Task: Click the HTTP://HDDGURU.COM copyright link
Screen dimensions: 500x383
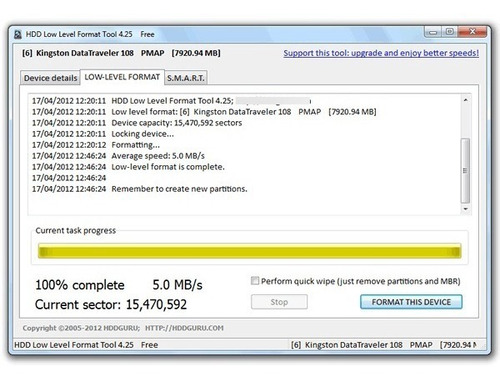Action: pyautogui.click(x=184, y=328)
